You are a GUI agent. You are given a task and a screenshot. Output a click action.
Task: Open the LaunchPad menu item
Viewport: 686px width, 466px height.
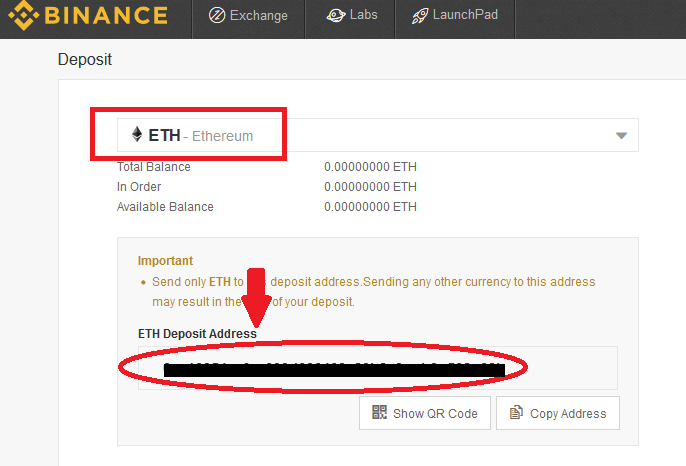[455, 16]
